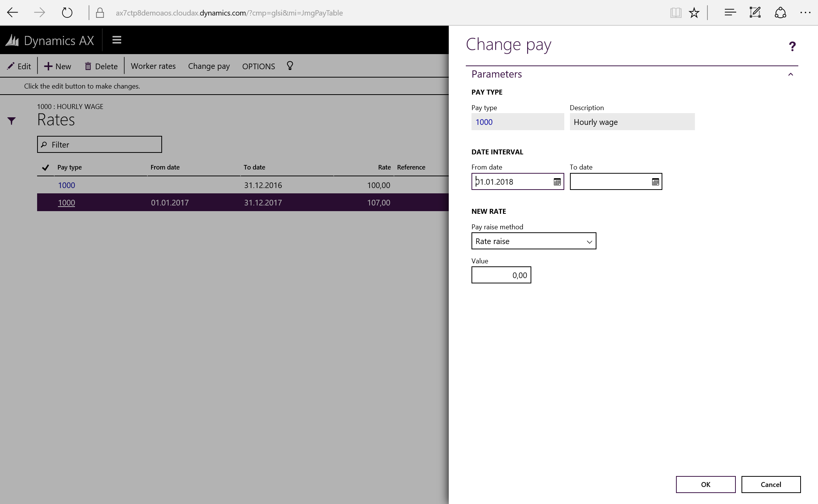The height and width of the screenshot is (504, 818).
Task: Click the Cancel button
Action: point(771,484)
